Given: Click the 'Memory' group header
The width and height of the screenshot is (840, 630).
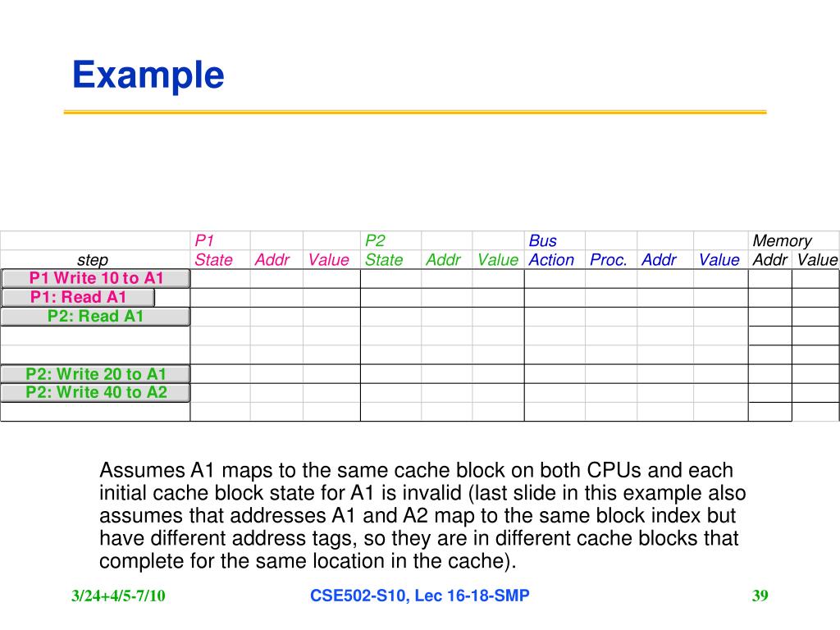Looking at the screenshot, I should pyautogui.click(x=782, y=240).
